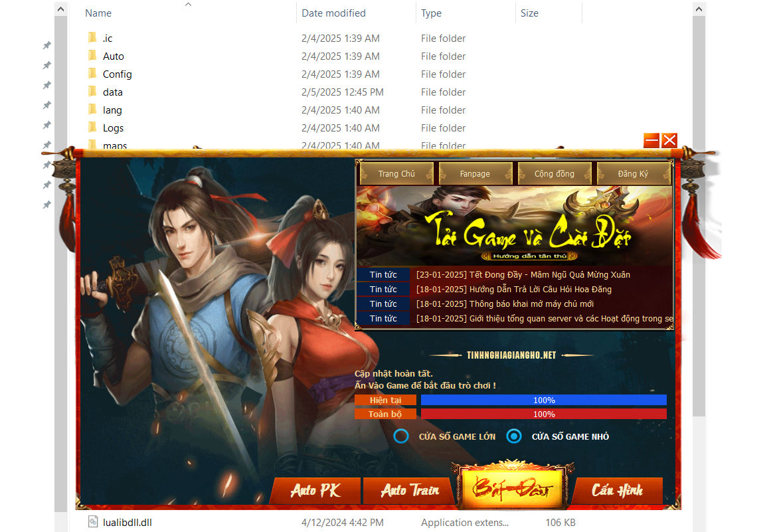This screenshot has width=773, height=532.
Task: Open the Trang Chủ tab in launcher
Action: [396, 173]
